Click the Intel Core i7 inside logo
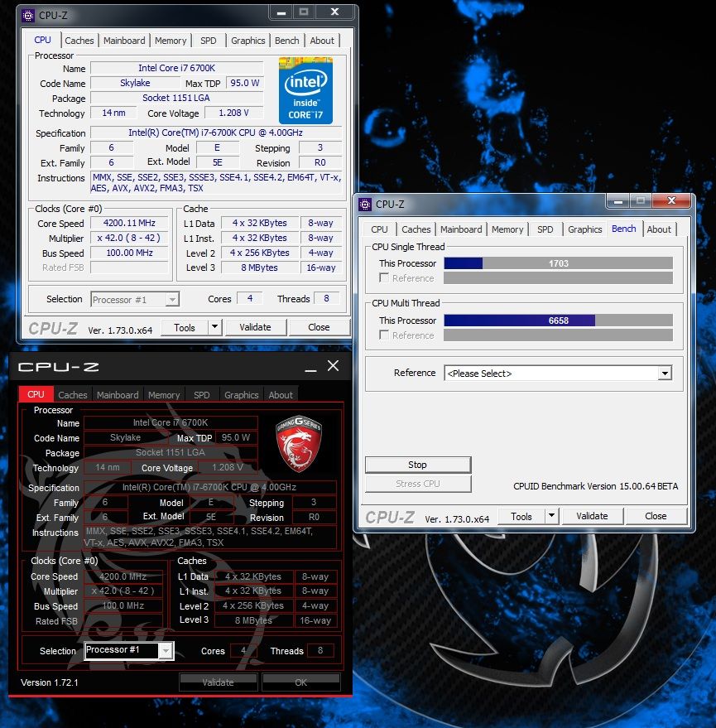 click(305, 90)
